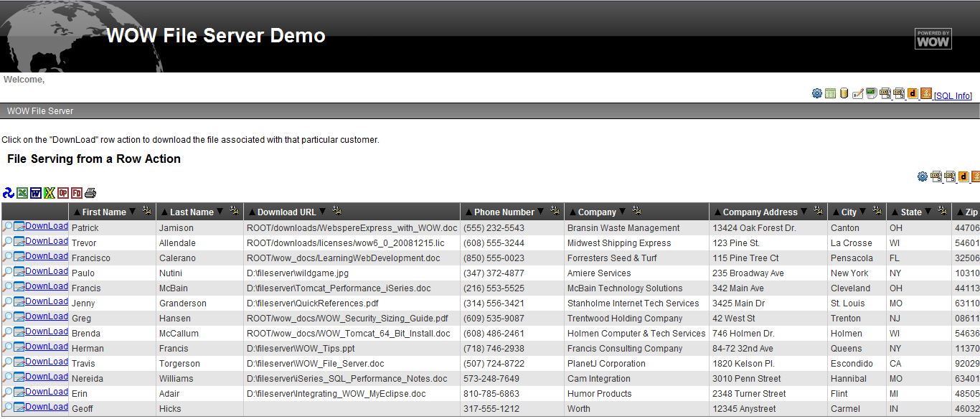
Task: Click DownLoad link for Trevor Allendale
Action: [x=47, y=241]
